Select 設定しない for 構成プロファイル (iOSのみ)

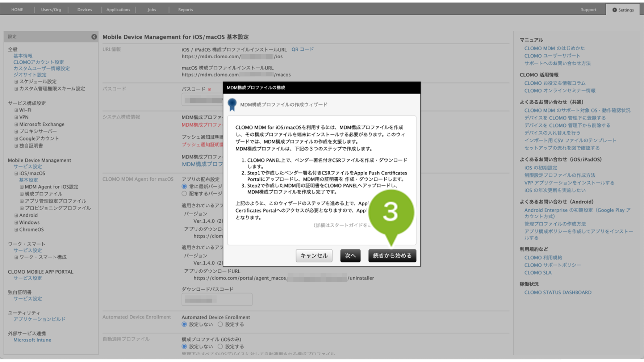184,346
